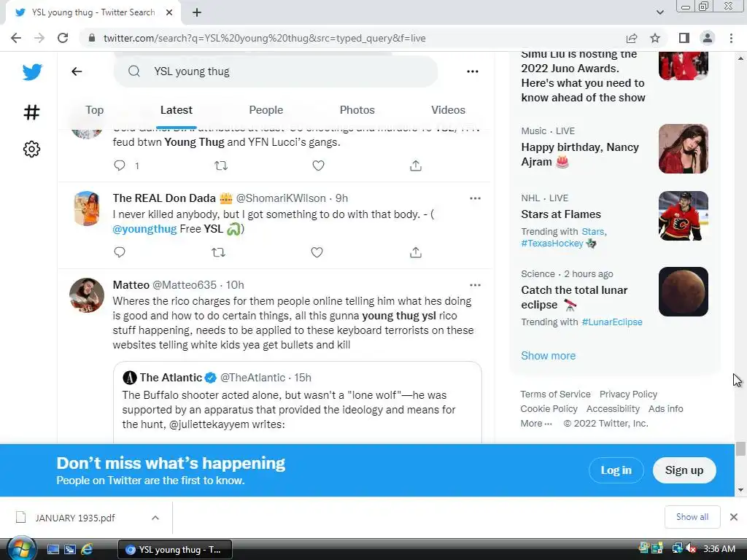Switch to the Videos tab
This screenshot has height=560, width=747.
pyautogui.click(x=448, y=110)
